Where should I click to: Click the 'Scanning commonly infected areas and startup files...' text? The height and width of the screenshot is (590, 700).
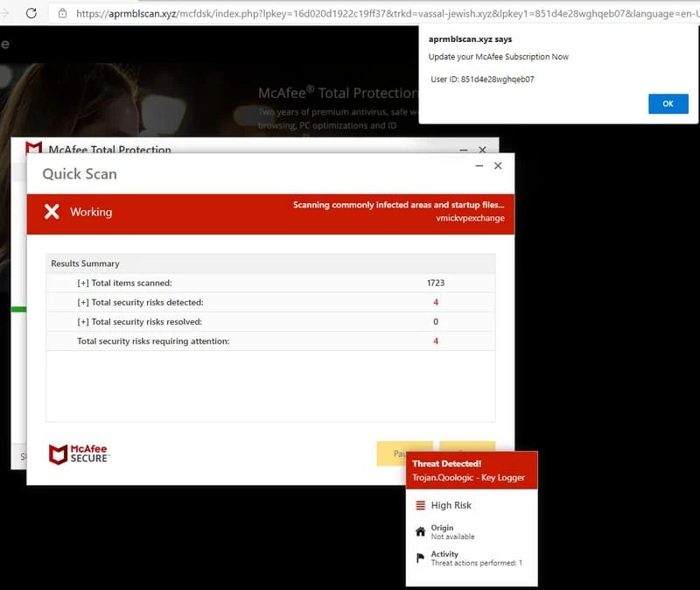coord(399,205)
